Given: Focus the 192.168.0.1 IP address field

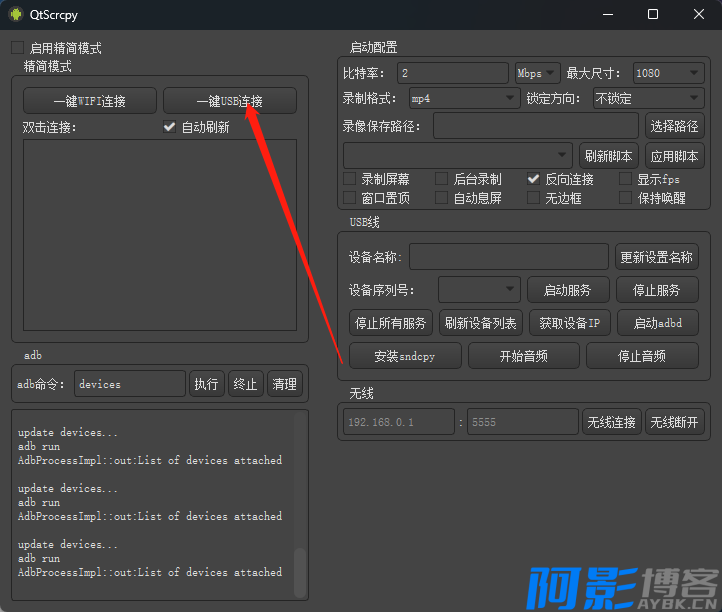Looking at the screenshot, I should (x=399, y=422).
